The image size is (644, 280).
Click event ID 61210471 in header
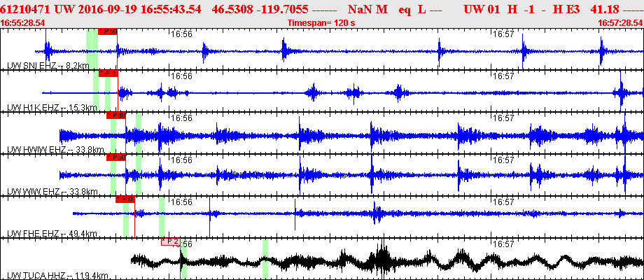25,9
